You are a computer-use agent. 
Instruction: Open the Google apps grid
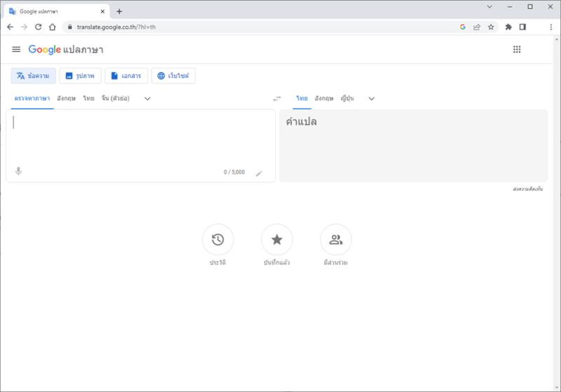pyautogui.click(x=517, y=49)
